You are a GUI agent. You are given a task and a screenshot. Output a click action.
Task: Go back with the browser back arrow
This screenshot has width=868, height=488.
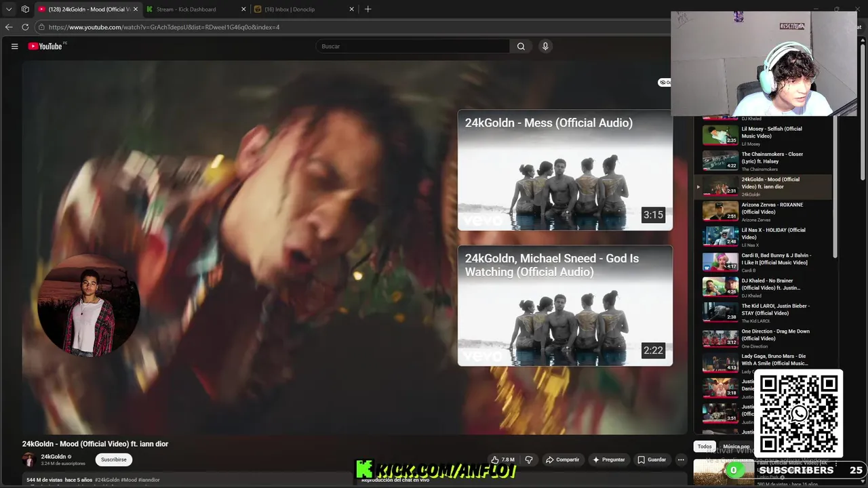click(x=9, y=27)
